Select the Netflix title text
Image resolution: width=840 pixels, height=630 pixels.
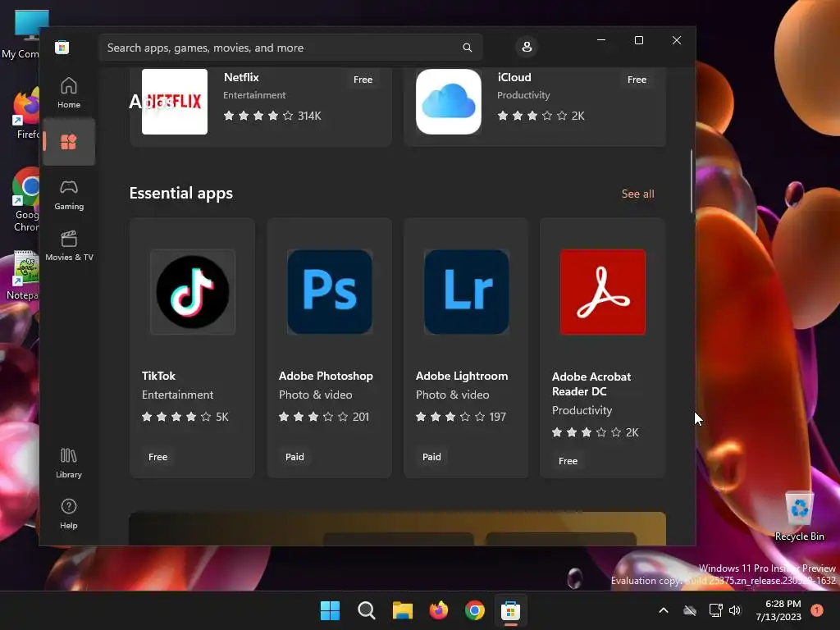[x=241, y=77]
